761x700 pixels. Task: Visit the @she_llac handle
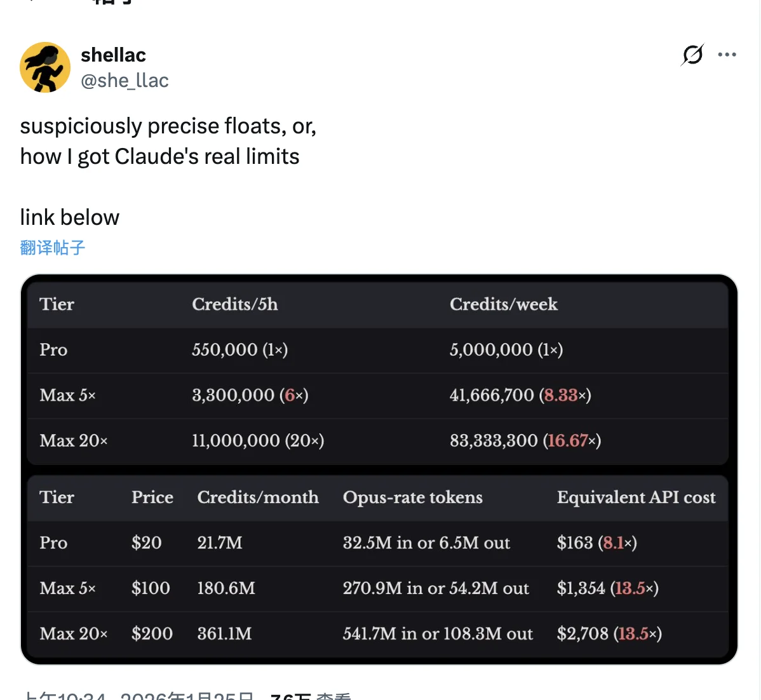[x=125, y=81]
